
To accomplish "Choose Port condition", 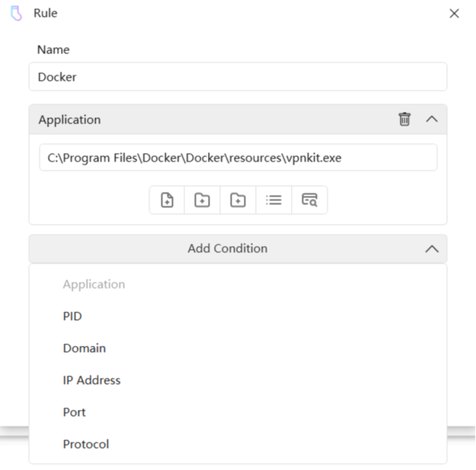I will pyautogui.click(x=75, y=412).
